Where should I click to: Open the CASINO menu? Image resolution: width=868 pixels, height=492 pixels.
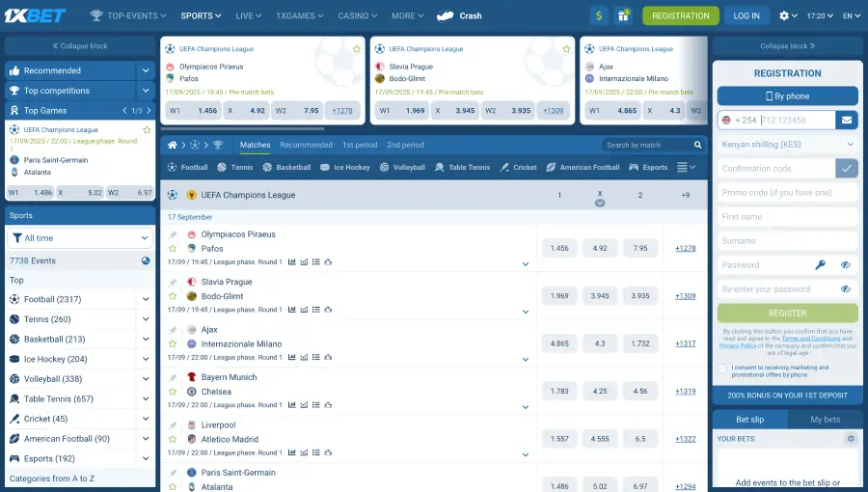pyautogui.click(x=358, y=15)
